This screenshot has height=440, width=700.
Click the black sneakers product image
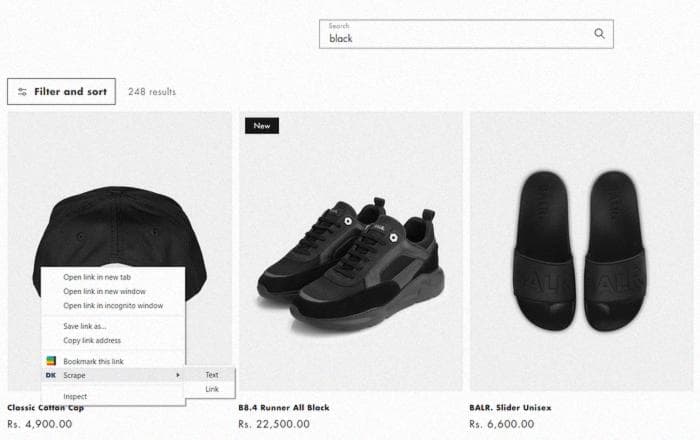(350, 251)
